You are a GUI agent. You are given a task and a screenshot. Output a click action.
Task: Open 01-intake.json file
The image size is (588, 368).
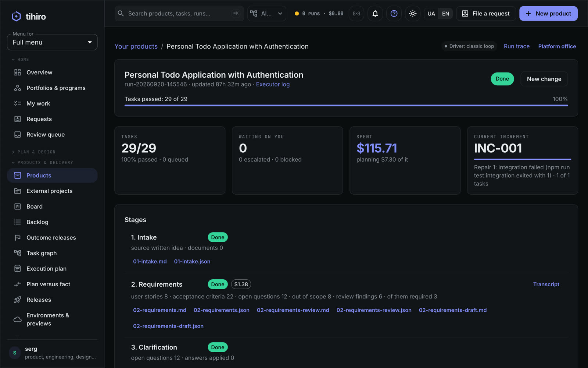click(192, 262)
